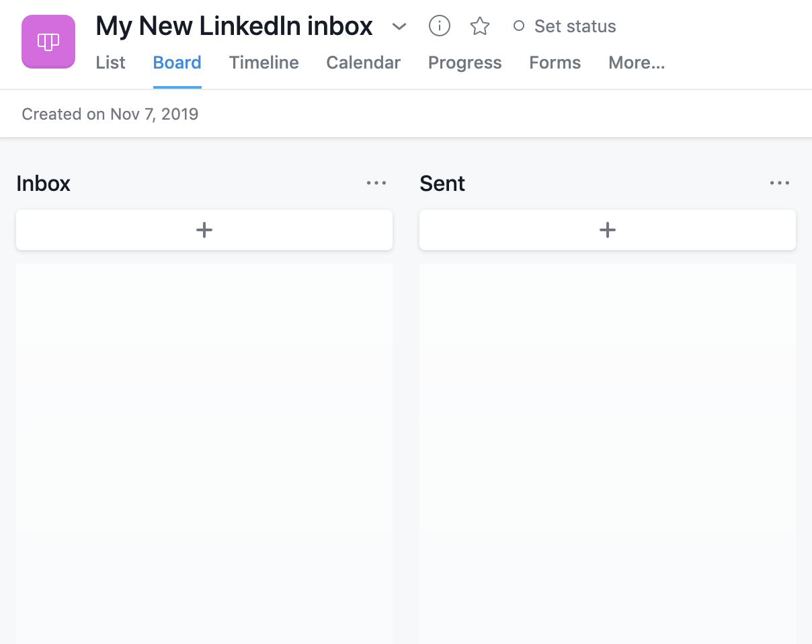Open Inbox column options ellipsis menu
812x644 pixels.
tap(376, 183)
